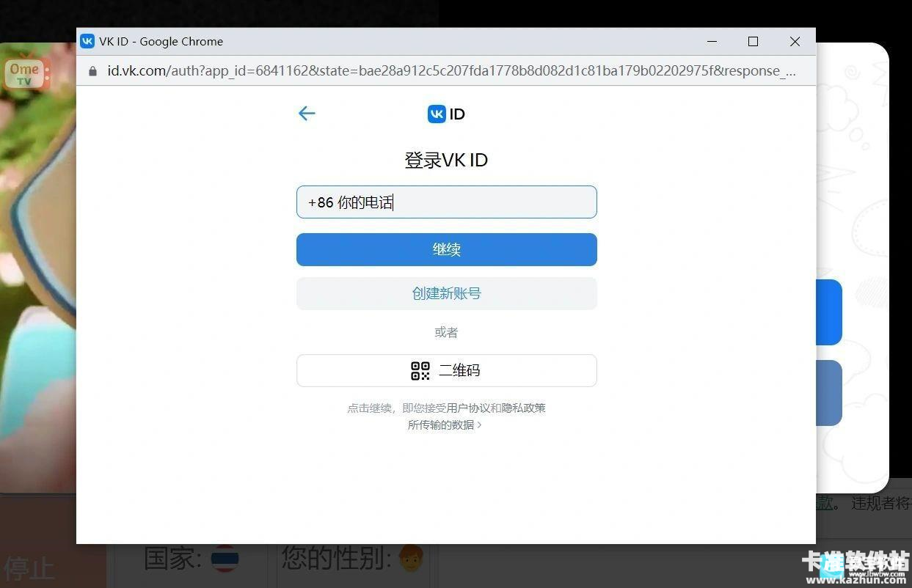Click the lock icon in address bar
The height and width of the screenshot is (588, 912).
(x=92, y=71)
